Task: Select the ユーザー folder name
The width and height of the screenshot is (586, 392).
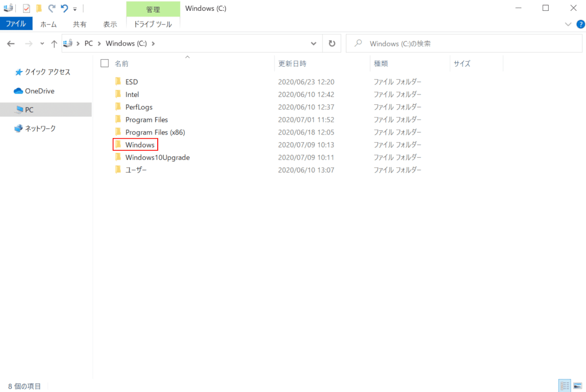Action: [x=136, y=170]
